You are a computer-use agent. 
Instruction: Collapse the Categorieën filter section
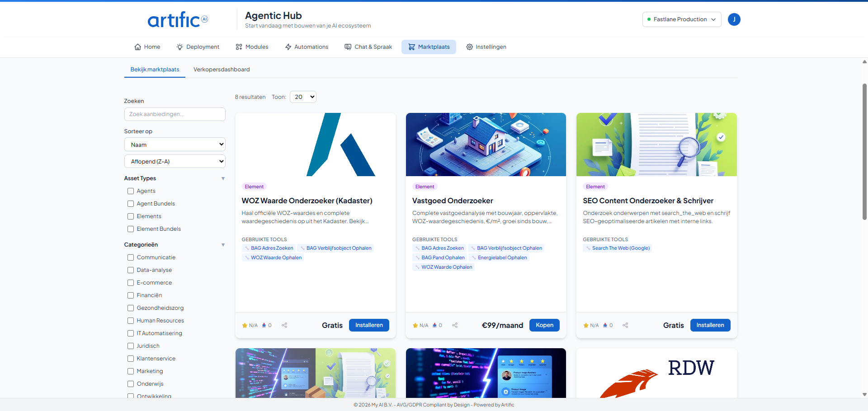click(223, 245)
